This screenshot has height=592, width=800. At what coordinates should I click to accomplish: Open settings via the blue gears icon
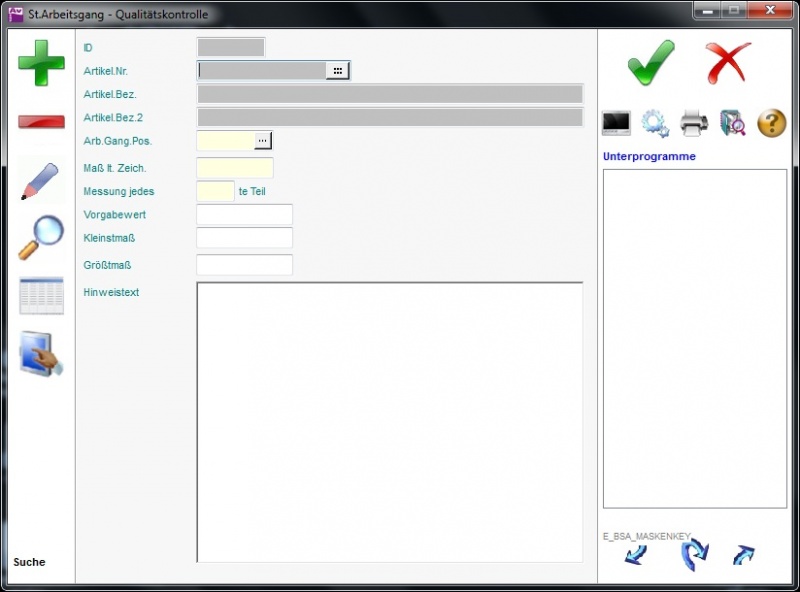tap(655, 123)
